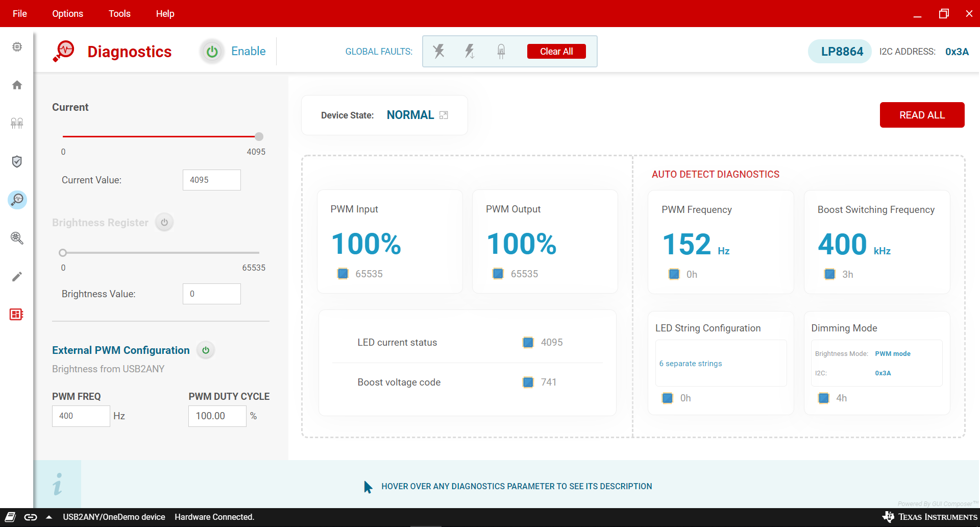Click the LED fault icon in Global Faults
Viewport: 980px width, 527px height.
click(x=501, y=51)
